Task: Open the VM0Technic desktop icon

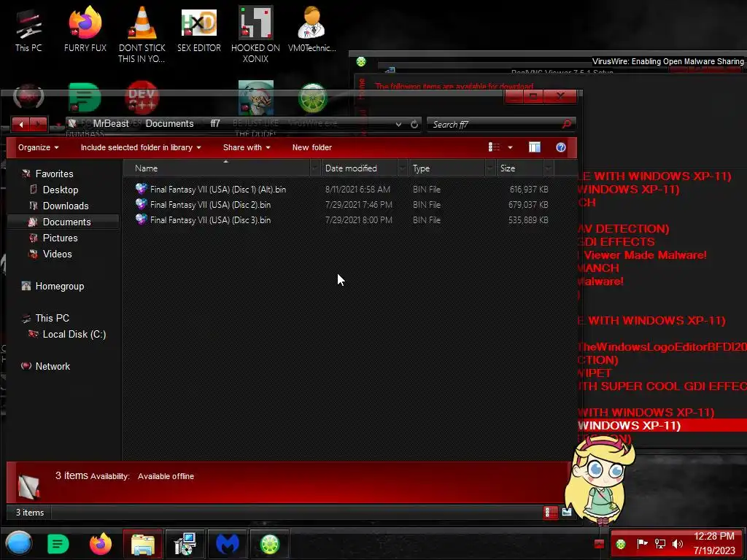Action: (x=311, y=29)
